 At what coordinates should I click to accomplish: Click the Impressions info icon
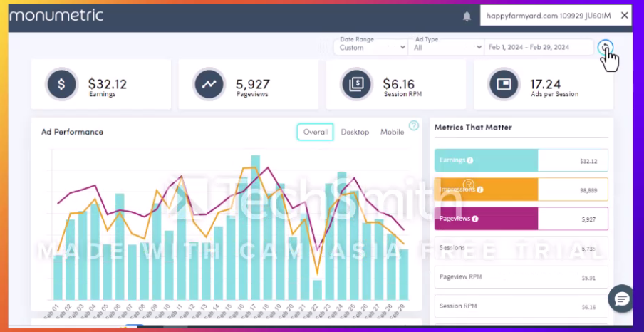[479, 190]
